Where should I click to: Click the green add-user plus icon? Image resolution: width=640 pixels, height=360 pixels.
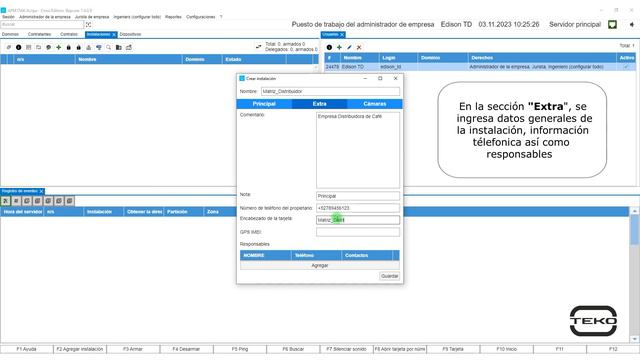coord(339,47)
